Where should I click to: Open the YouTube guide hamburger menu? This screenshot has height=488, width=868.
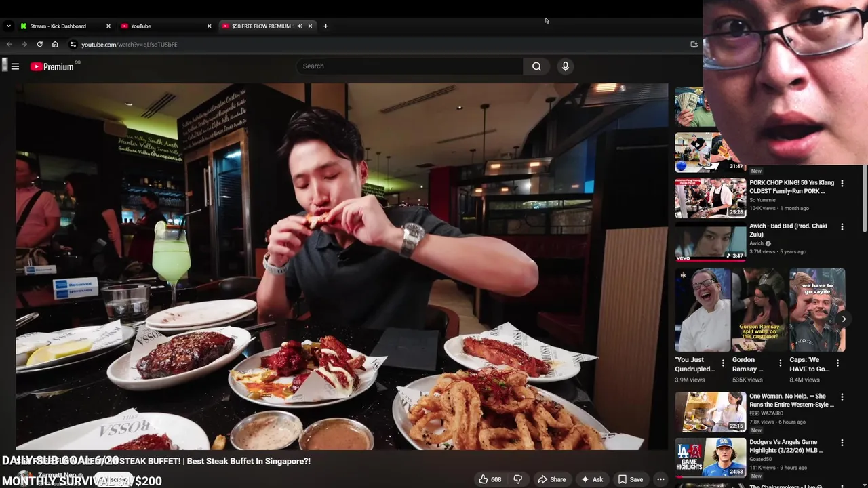click(15, 66)
